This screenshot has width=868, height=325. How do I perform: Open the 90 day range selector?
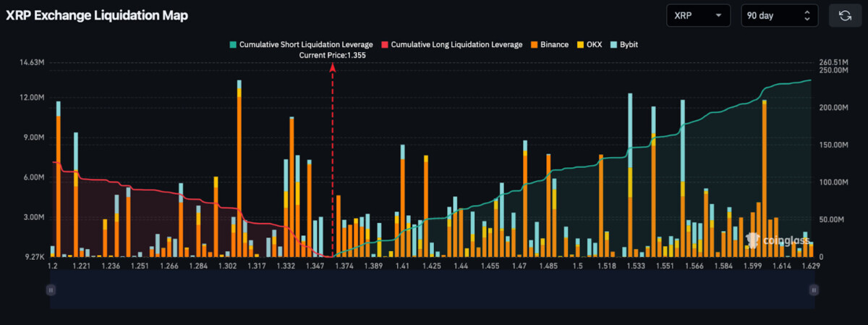[780, 15]
